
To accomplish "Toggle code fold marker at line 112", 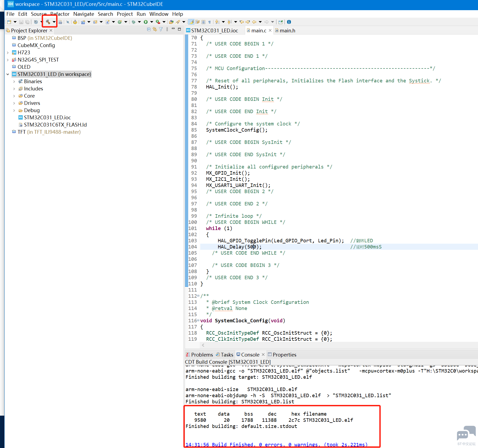I will [198, 296].
